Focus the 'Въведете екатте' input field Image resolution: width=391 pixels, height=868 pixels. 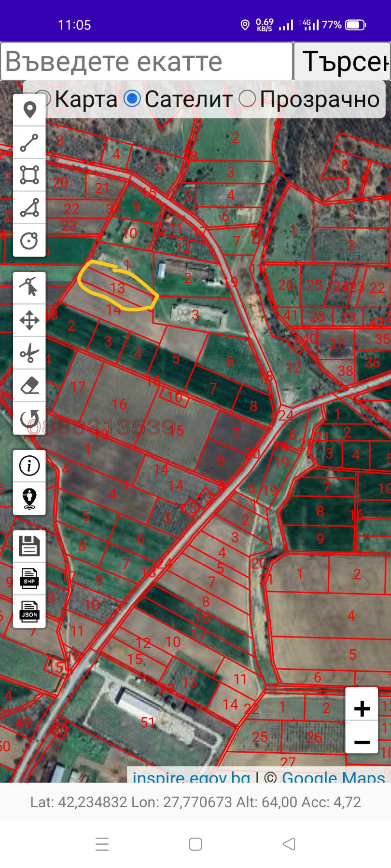click(147, 61)
